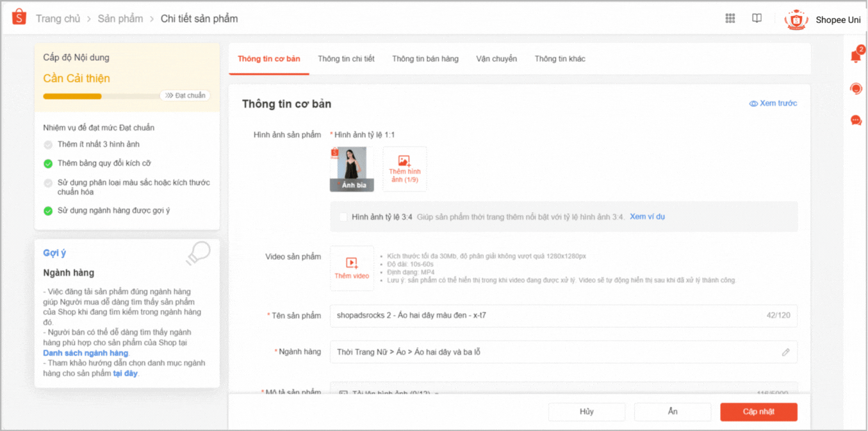The image size is (868, 431).
Task: Switch to Thông tin chi tiết tab
Action: click(x=346, y=59)
